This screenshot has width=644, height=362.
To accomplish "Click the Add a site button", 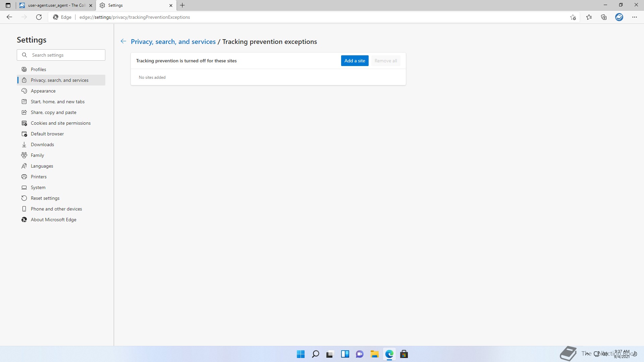I will (355, 61).
